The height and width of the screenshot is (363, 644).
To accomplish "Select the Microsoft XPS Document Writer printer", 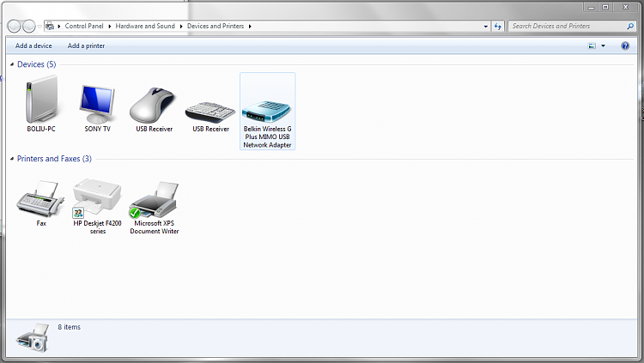I will pyautogui.click(x=154, y=200).
